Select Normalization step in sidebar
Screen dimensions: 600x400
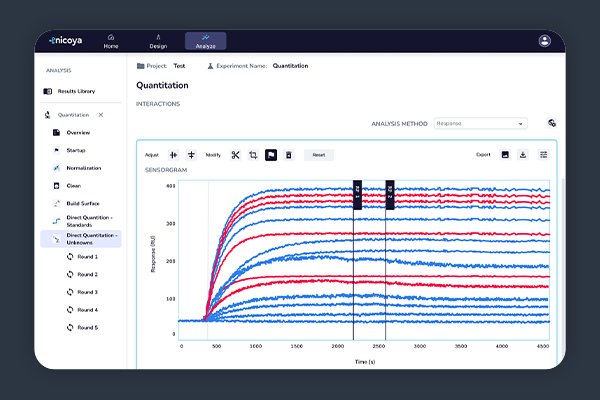click(83, 168)
